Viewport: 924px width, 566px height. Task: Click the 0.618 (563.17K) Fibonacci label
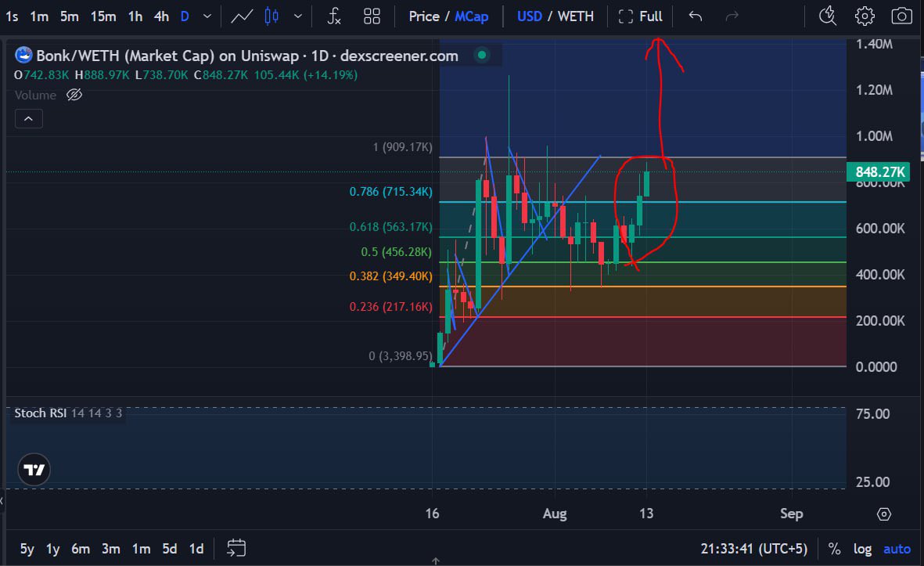coord(390,227)
